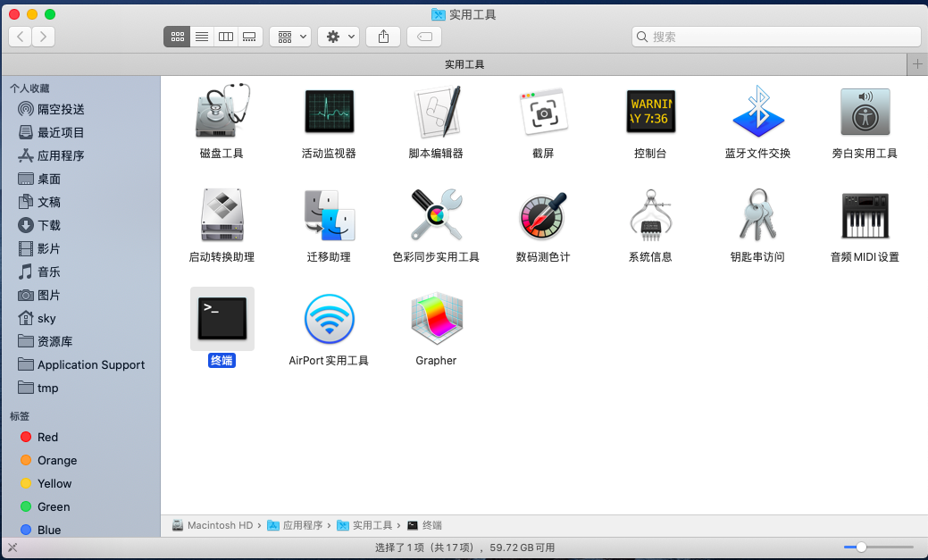Open the Grapher app icon
This screenshot has width=928, height=560.
point(436,319)
